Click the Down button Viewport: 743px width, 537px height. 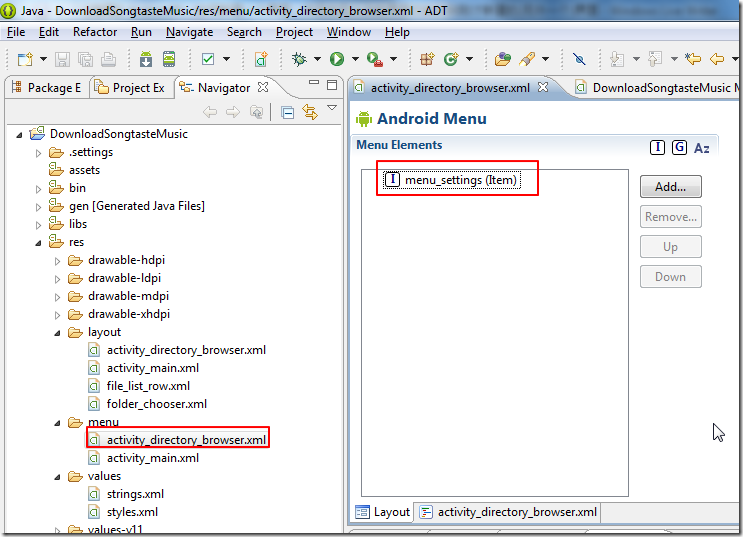(x=671, y=277)
